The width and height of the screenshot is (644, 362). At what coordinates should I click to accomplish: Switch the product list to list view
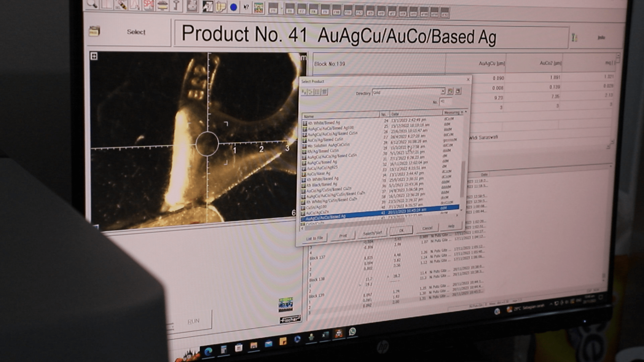tap(317, 92)
